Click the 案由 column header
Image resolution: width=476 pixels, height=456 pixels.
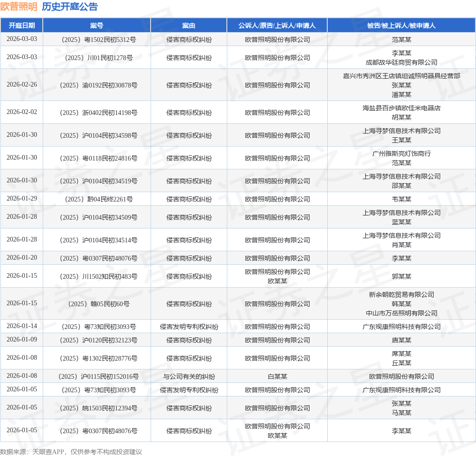click(x=189, y=26)
